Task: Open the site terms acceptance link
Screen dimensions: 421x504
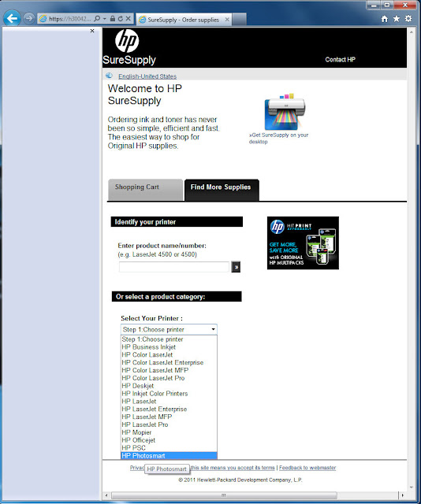Action: pyautogui.click(x=233, y=468)
